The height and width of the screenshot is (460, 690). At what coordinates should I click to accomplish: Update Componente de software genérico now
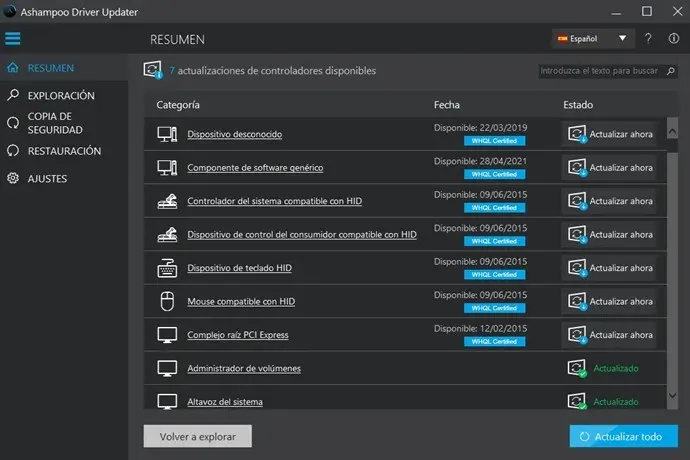point(609,167)
